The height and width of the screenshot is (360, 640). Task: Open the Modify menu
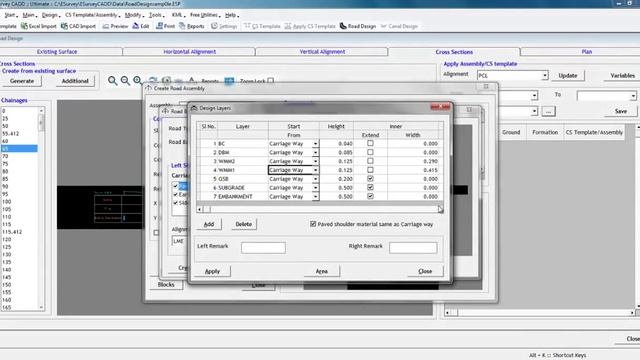(134, 15)
